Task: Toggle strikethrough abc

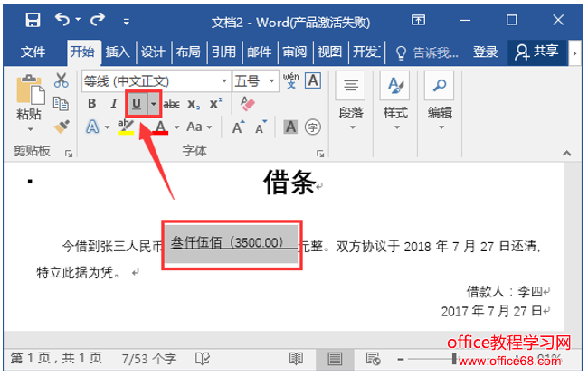Action: [x=171, y=104]
